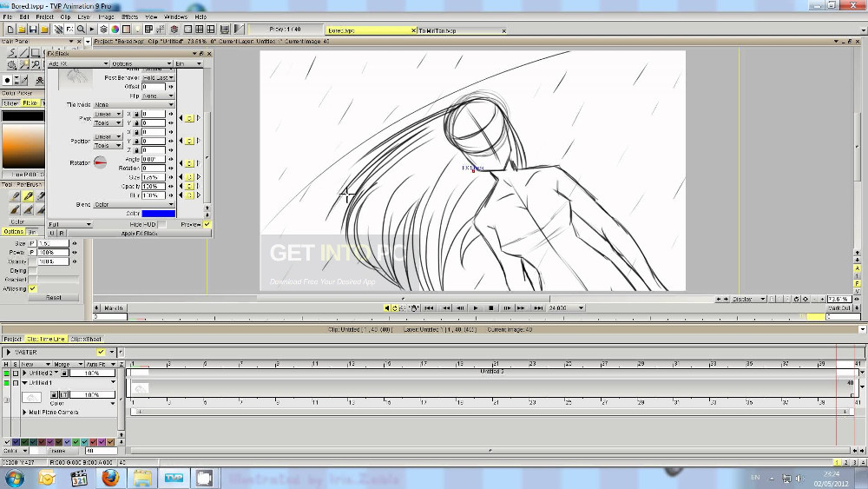Create a new project with the toolbar icon
The height and width of the screenshot is (489, 868).
10,29
